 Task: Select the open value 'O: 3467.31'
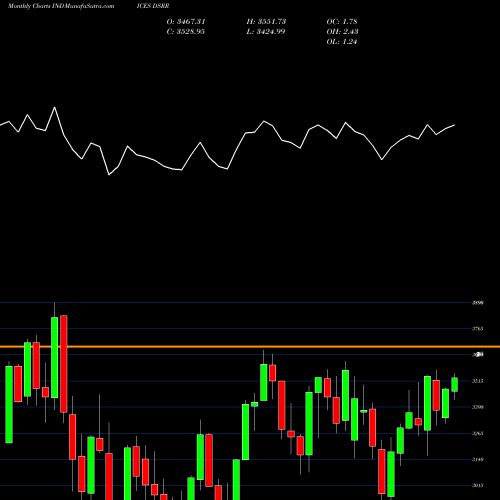[x=186, y=22]
